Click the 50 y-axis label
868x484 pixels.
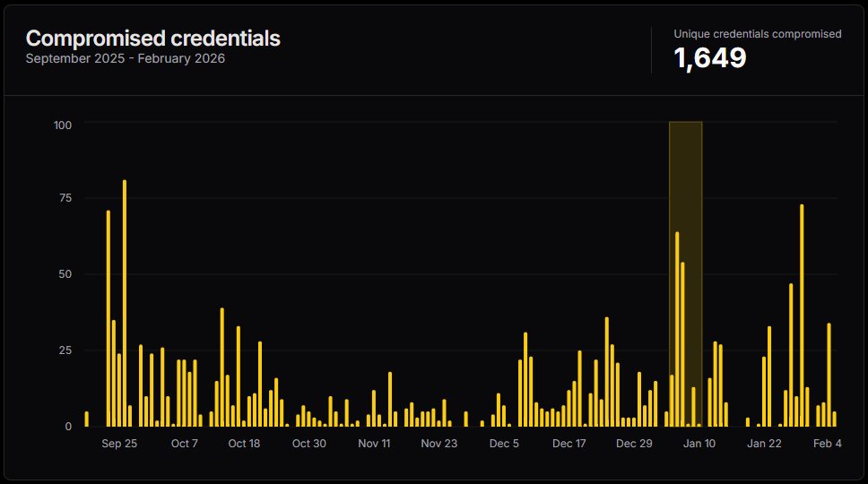tap(65, 274)
